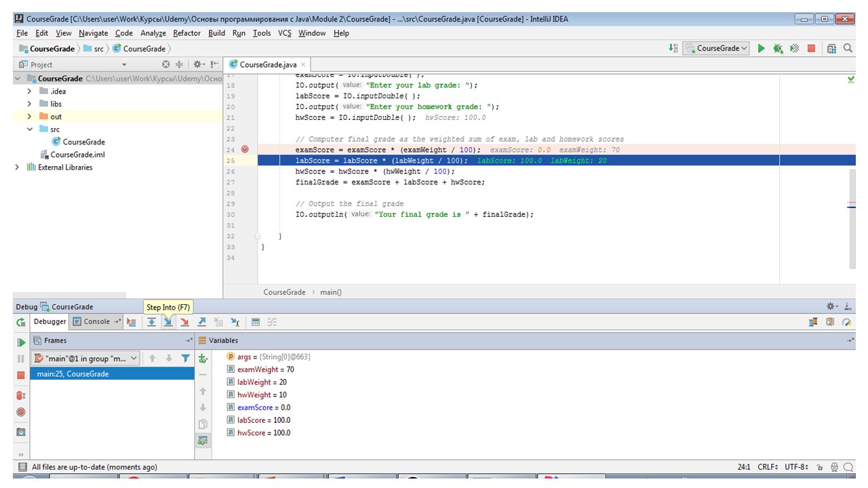Open the Evaluate Expression calculator icon
868x488 pixels.
click(x=256, y=323)
